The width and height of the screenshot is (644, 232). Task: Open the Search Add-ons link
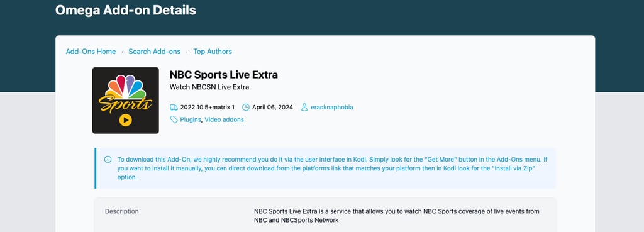pos(155,52)
